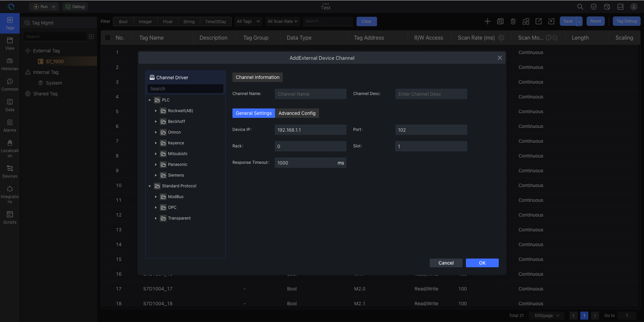Collapse the PLC driver folder
Image resolution: width=644 pixels, height=322 pixels.
tap(150, 100)
